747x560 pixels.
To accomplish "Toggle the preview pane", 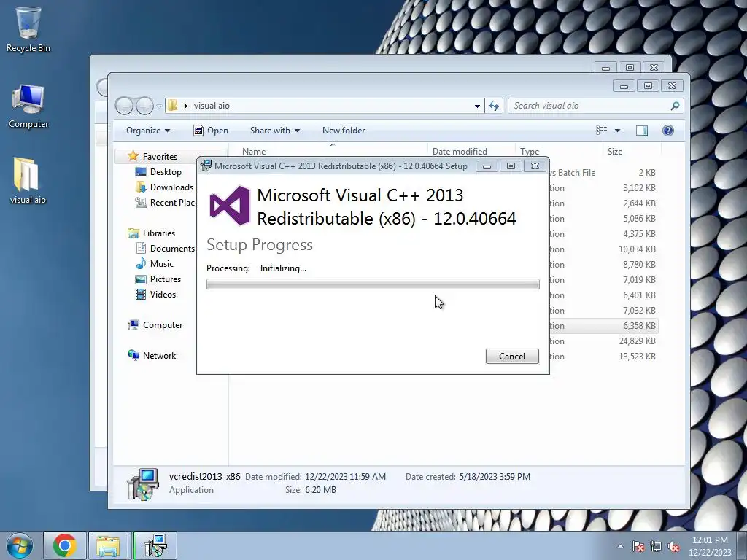I will coord(642,131).
